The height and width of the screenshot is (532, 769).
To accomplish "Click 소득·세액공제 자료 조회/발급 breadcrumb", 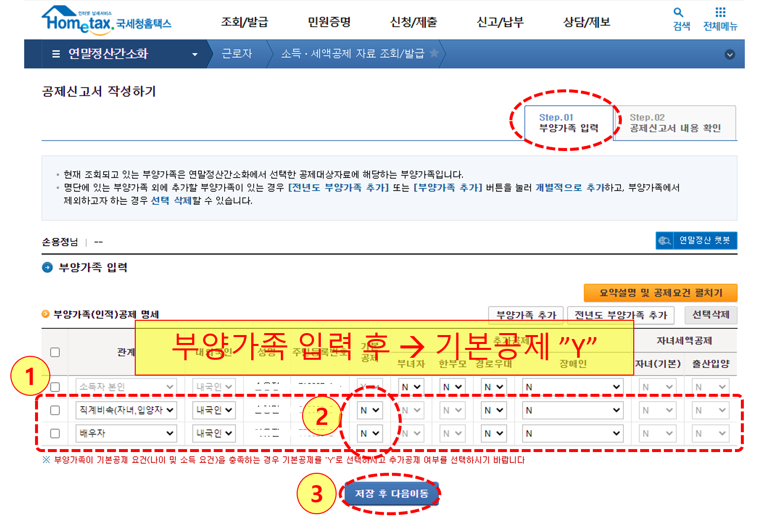I will pos(352,53).
